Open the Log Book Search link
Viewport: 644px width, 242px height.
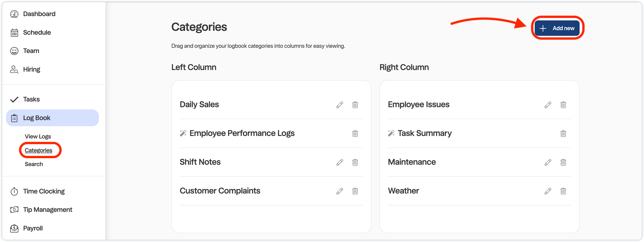[34, 164]
